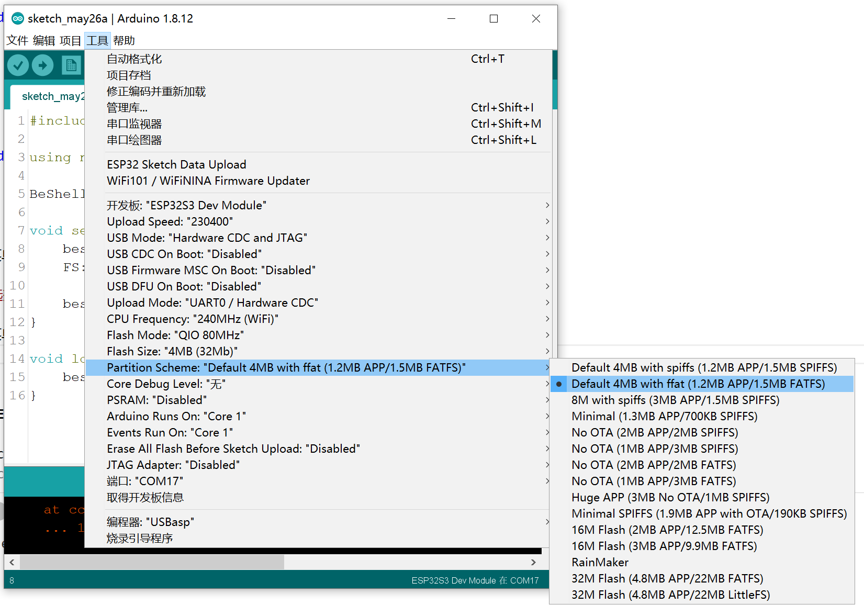864x616 pixels.
Task: Expand Core Debug Level submenu
Action: [318, 384]
